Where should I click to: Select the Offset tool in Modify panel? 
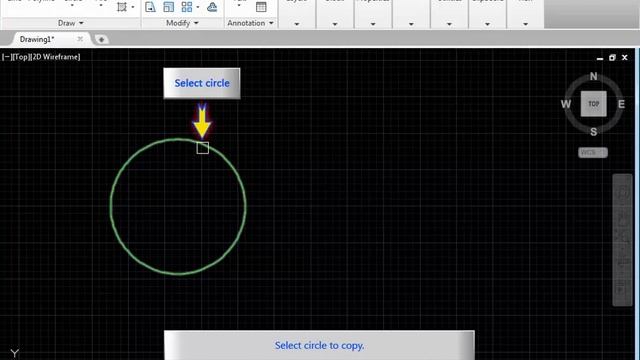212,7
